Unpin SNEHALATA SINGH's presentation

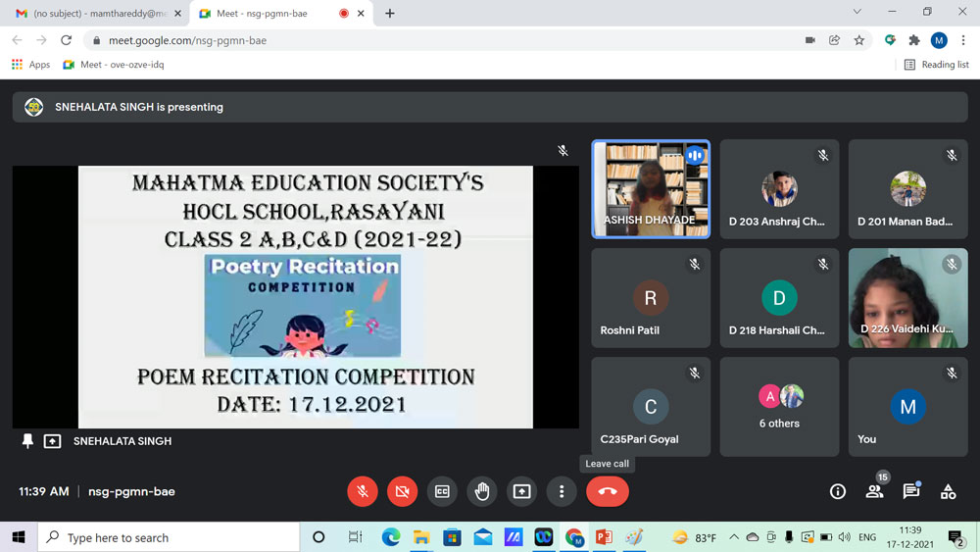click(27, 441)
